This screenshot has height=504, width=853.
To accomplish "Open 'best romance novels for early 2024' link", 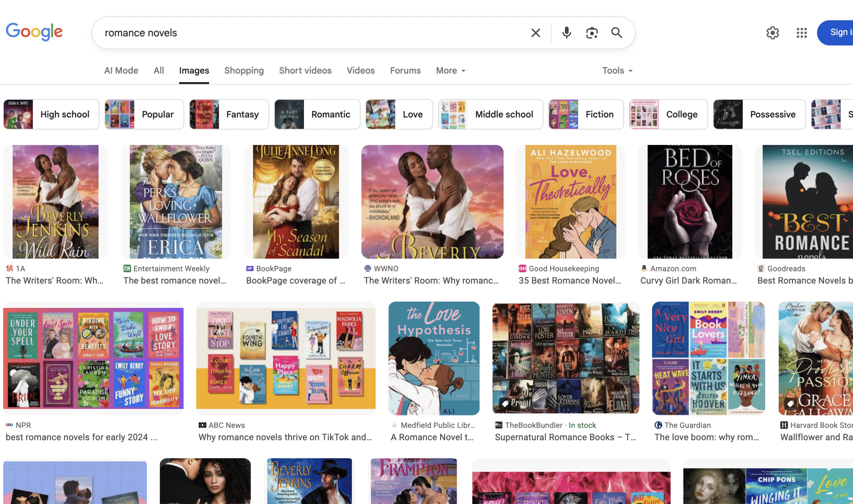I will click(x=82, y=437).
